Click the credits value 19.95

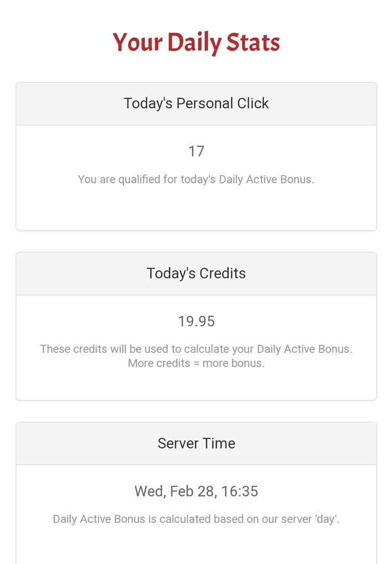(196, 321)
